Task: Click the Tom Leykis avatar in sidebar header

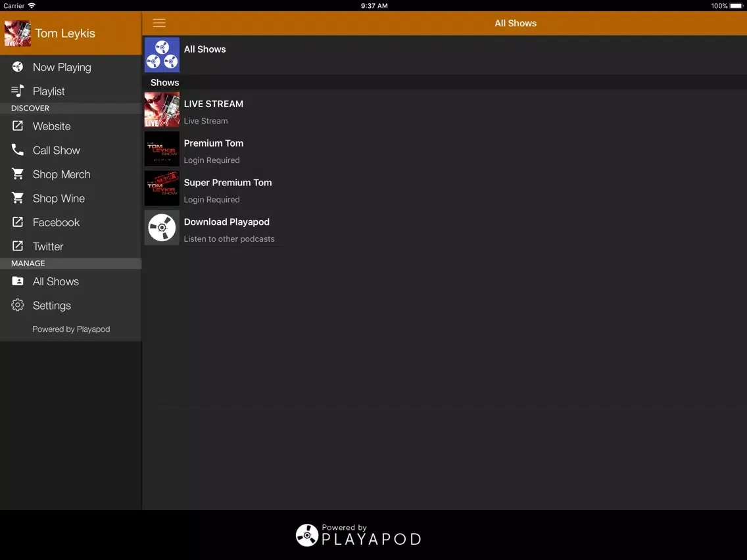Action: click(x=18, y=34)
